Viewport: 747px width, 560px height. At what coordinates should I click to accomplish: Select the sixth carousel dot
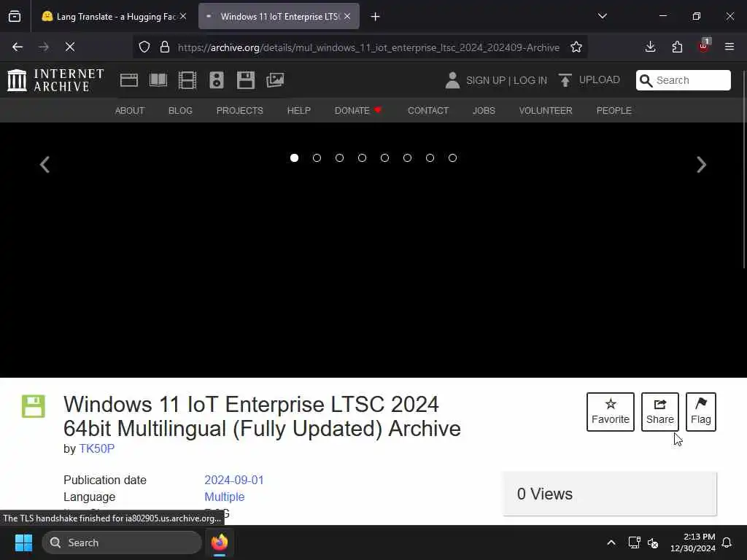tap(407, 158)
